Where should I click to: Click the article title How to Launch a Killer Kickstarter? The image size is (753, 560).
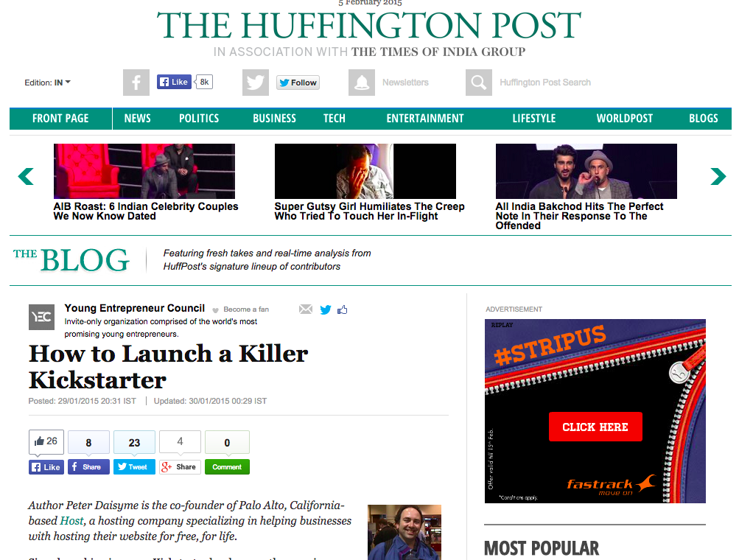click(x=169, y=367)
